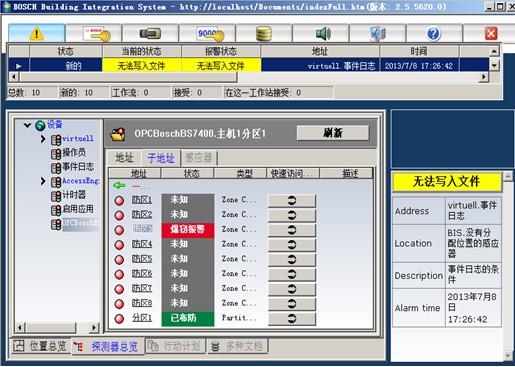
Task: Click the red X exit toolbar icon
Action: pos(491,34)
